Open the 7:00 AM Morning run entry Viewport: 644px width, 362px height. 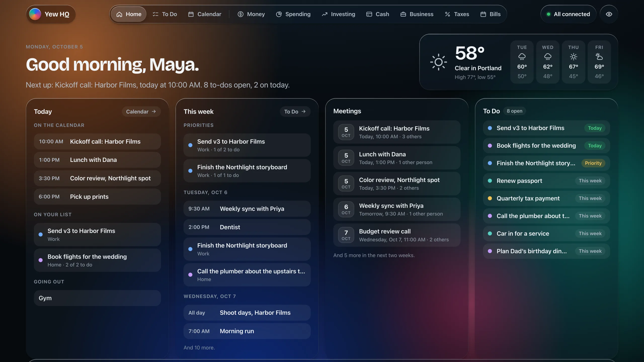tap(247, 331)
